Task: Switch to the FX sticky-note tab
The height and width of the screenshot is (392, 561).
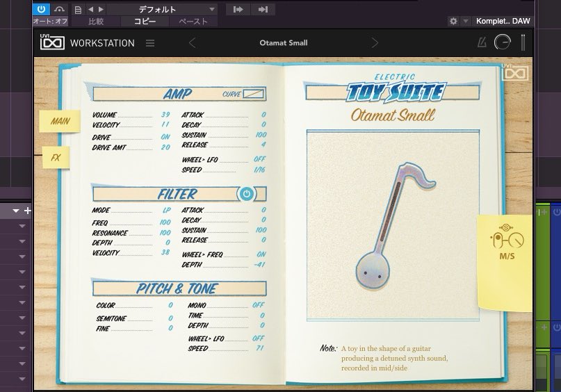Action: [x=56, y=157]
